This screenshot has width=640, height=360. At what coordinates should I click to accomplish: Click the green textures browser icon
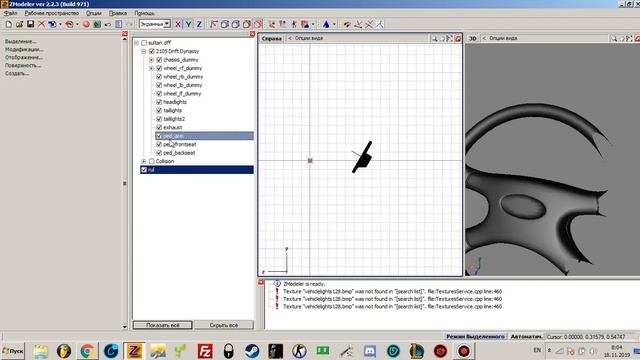[97, 24]
